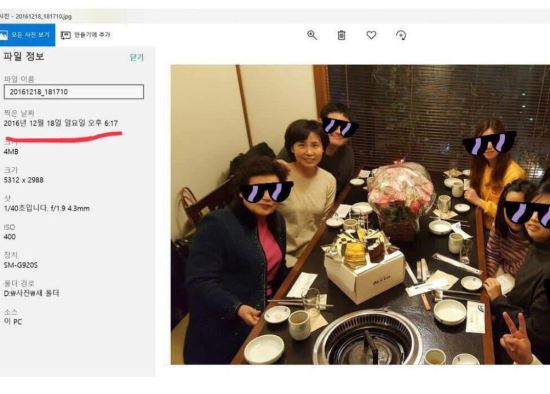This screenshot has height=394, width=550.
Task: Click the white cake box in the photo
Action: point(365,275)
